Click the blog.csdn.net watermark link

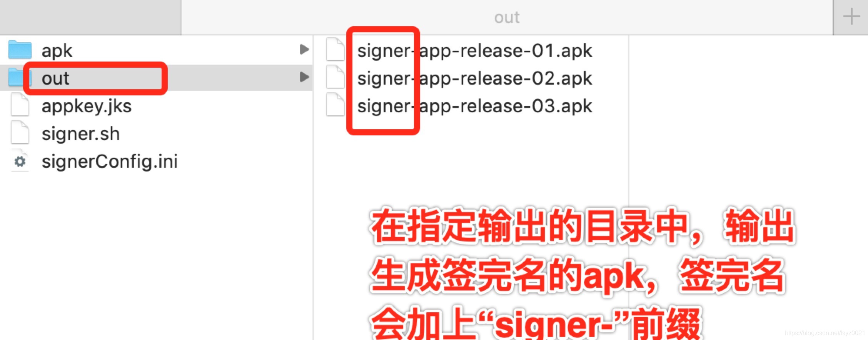tap(825, 333)
